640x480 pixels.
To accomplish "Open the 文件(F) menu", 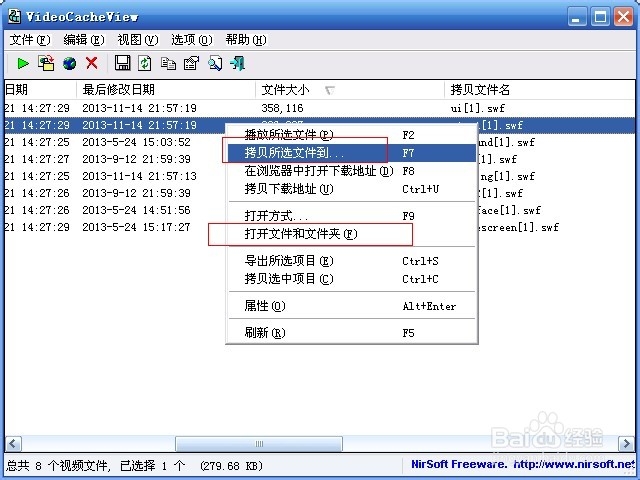I will point(30,40).
